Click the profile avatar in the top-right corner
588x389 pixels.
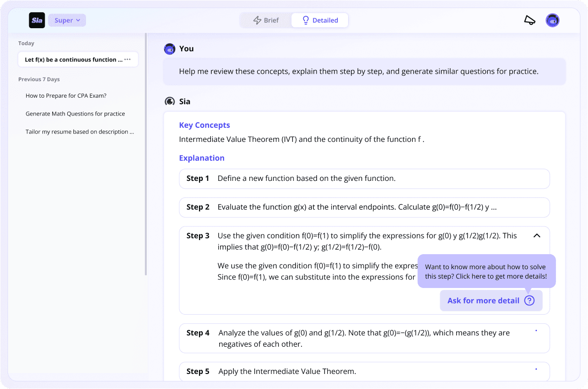[x=553, y=20]
